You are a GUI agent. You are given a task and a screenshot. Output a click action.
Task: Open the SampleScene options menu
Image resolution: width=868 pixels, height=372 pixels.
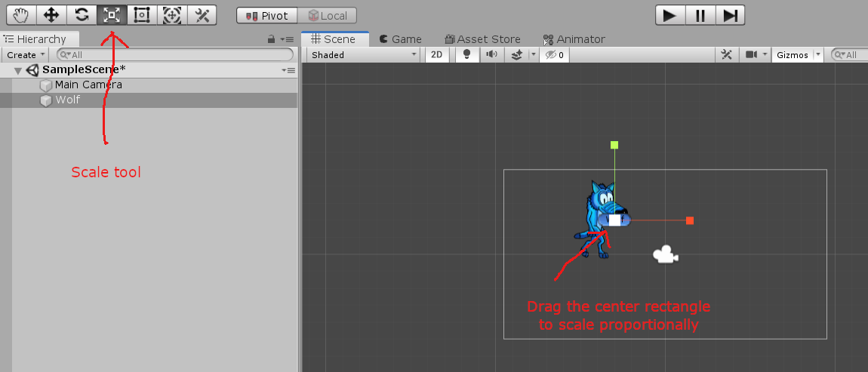[288, 70]
